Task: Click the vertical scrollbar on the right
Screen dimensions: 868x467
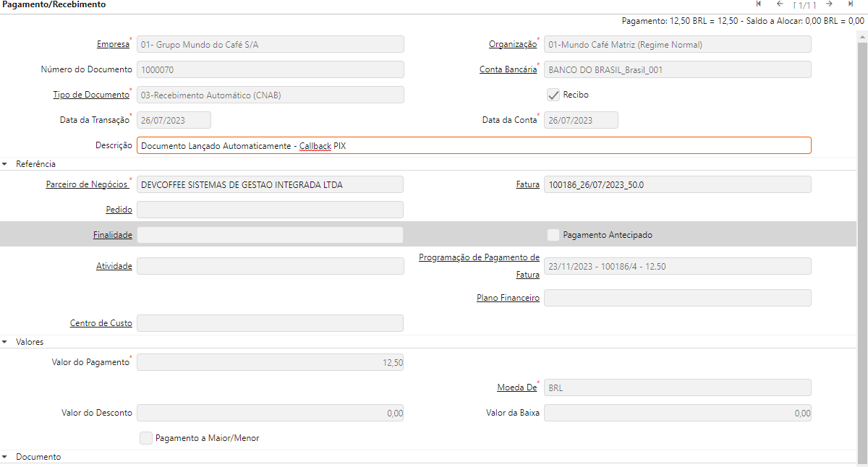Action: [x=862, y=217]
